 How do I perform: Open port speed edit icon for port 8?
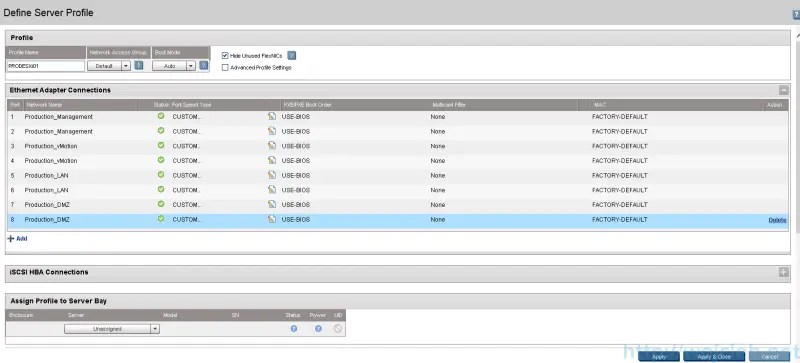pyautogui.click(x=272, y=219)
